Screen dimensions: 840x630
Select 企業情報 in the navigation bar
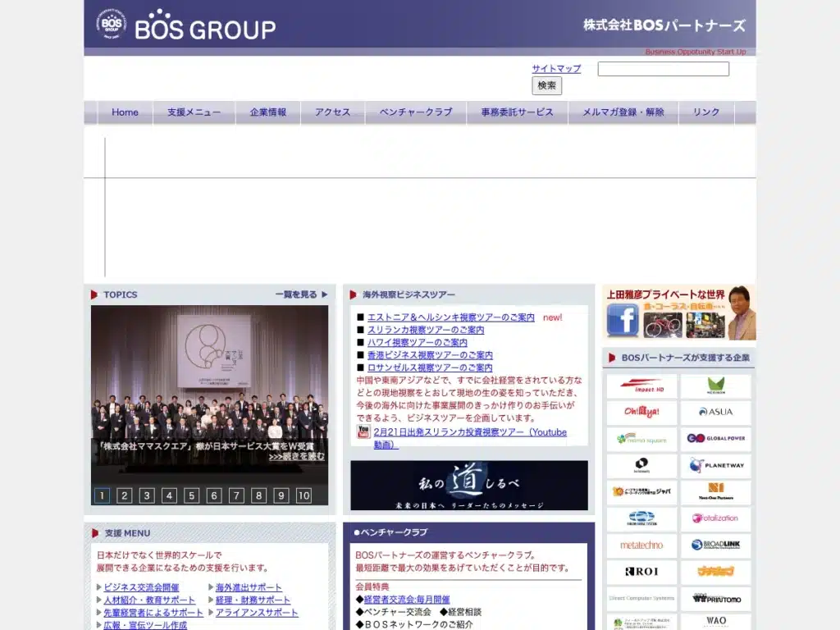coord(268,112)
